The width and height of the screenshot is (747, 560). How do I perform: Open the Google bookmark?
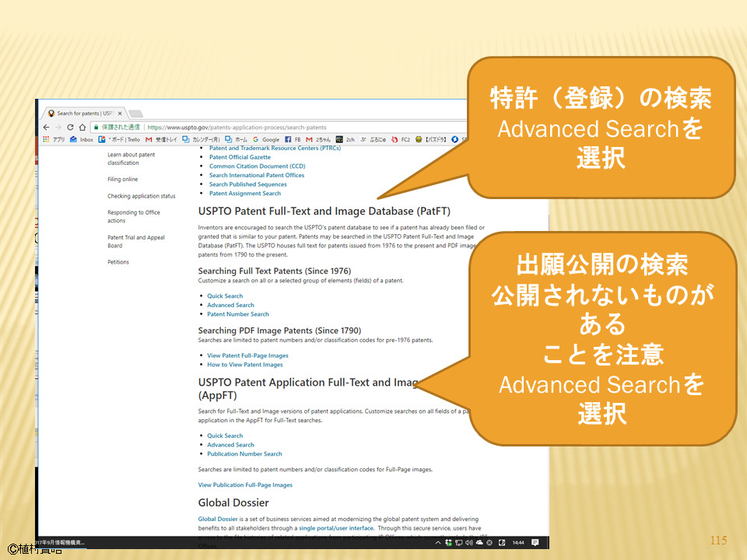266,139
